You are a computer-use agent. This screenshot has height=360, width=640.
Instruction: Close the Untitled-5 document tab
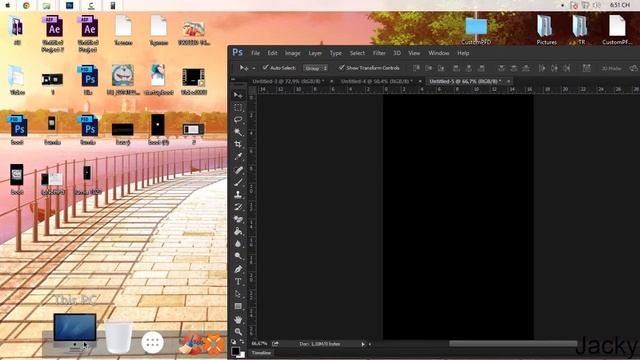[x=509, y=82]
